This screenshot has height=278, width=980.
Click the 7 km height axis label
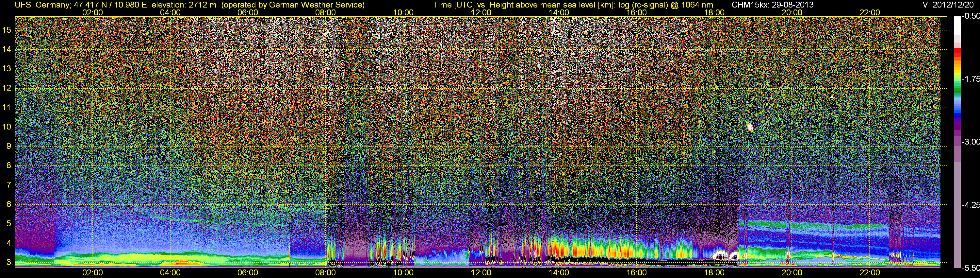click(9, 185)
